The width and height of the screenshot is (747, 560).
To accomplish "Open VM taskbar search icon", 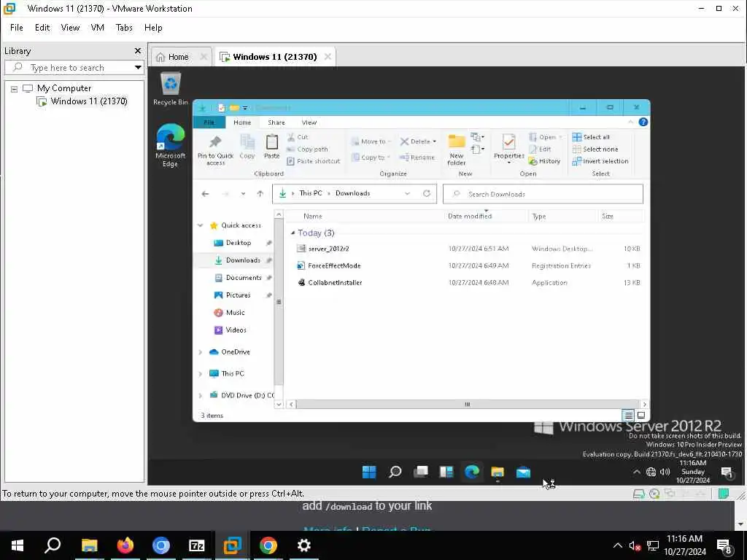I will click(x=395, y=472).
